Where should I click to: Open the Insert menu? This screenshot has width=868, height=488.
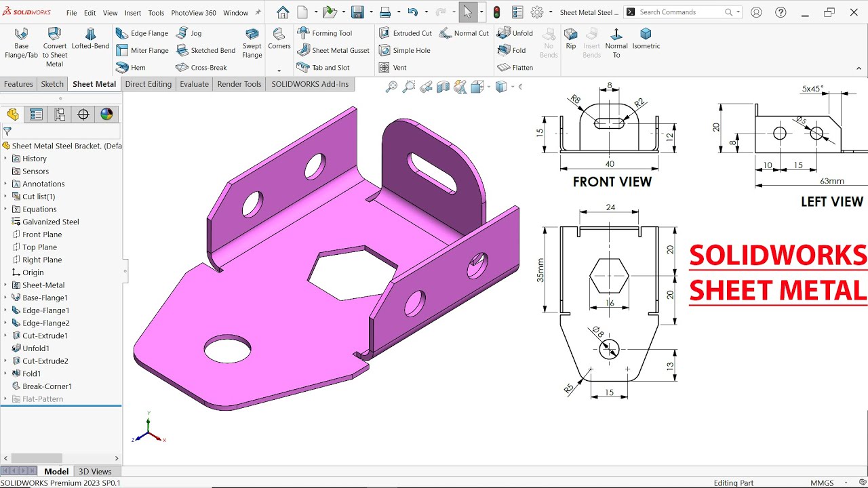coord(133,13)
